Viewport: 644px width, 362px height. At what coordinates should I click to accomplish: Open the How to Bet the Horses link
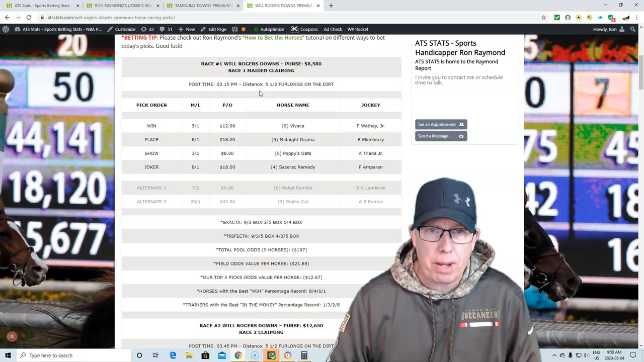click(273, 38)
